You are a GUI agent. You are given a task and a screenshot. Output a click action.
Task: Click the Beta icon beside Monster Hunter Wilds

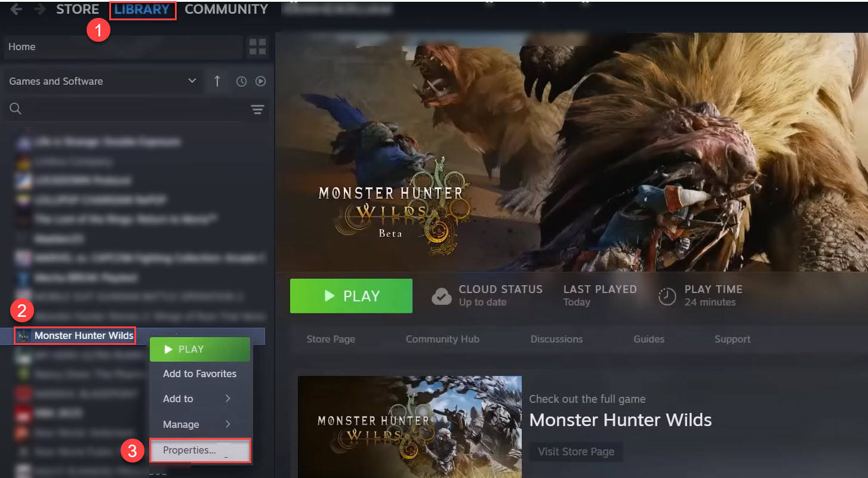[x=23, y=335]
